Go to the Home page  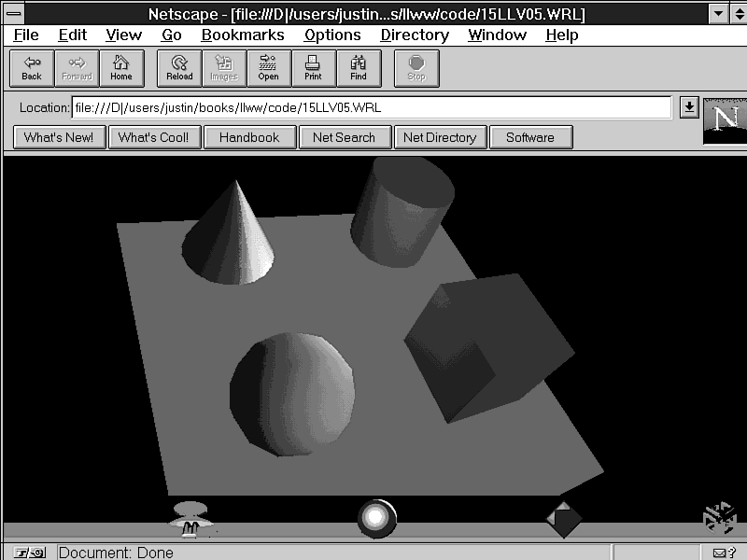coord(121,68)
